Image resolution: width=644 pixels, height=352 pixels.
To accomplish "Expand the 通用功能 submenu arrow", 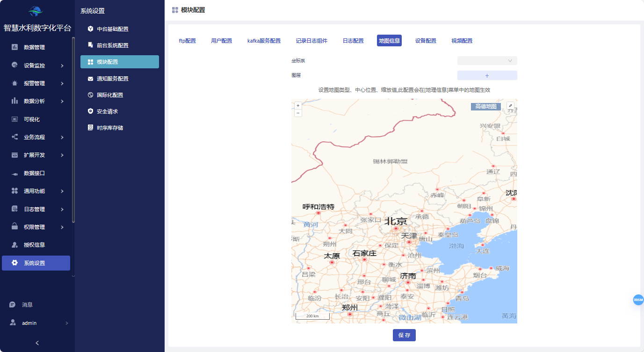I will pos(62,191).
